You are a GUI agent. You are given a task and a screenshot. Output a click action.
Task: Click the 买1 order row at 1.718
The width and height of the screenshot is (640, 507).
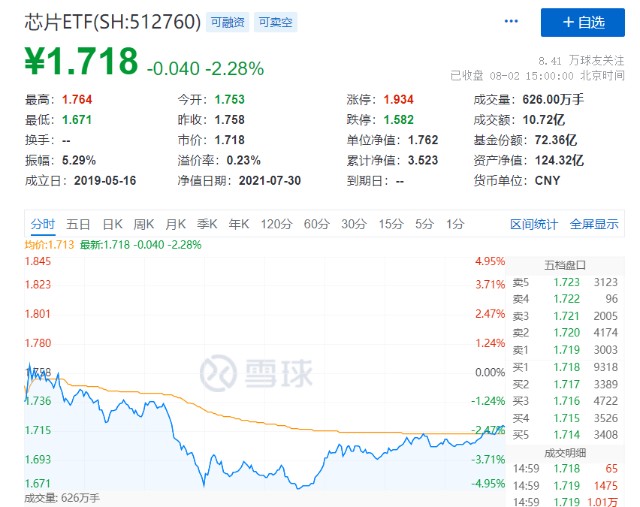565,367
